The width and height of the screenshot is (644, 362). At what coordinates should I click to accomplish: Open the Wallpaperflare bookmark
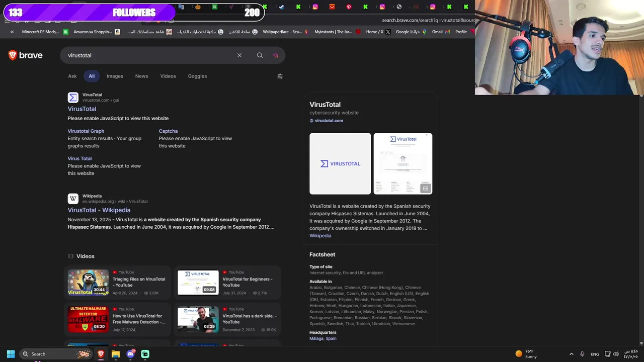pos(285,32)
